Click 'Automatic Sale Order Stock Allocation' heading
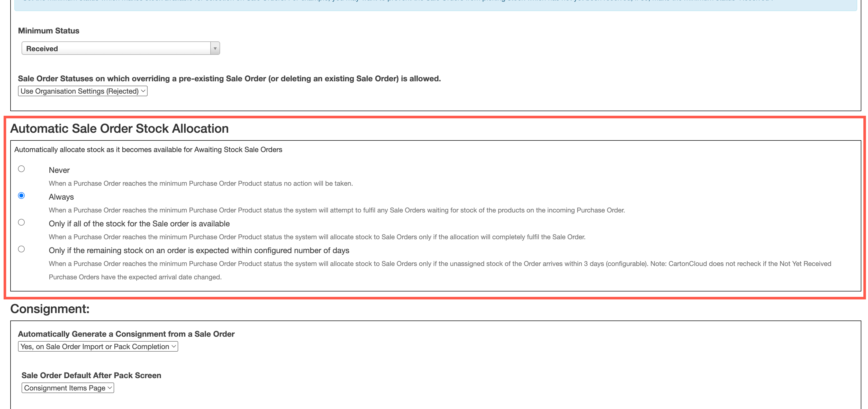 coord(119,128)
